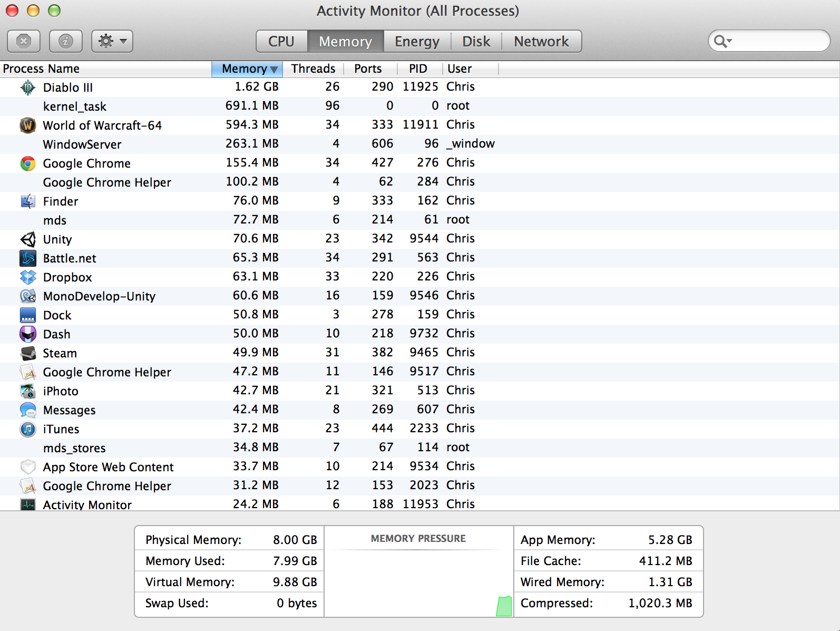Click the iTunes app icon

click(28, 429)
